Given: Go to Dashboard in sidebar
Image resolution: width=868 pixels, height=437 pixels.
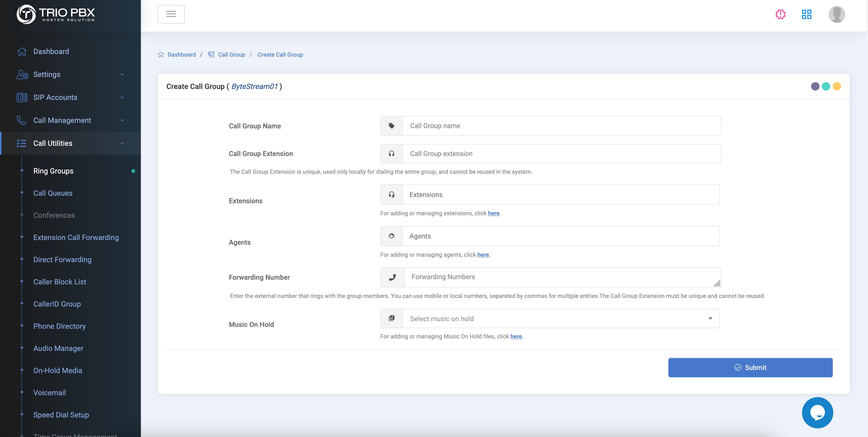Looking at the screenshot, I should [x=51, y=52].
